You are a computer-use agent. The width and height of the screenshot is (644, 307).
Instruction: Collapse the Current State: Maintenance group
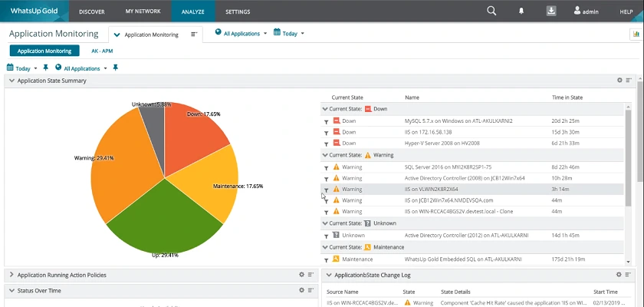[x=325, y=247]
